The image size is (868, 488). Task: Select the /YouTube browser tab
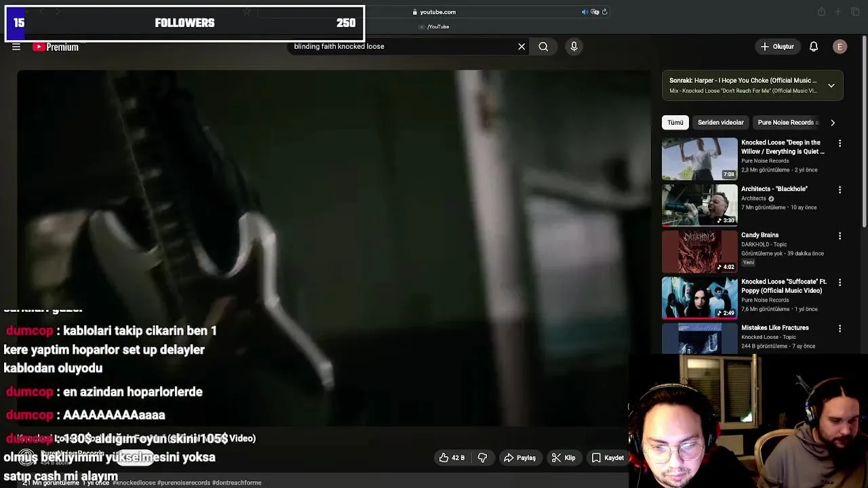click(x=434, y=26)
